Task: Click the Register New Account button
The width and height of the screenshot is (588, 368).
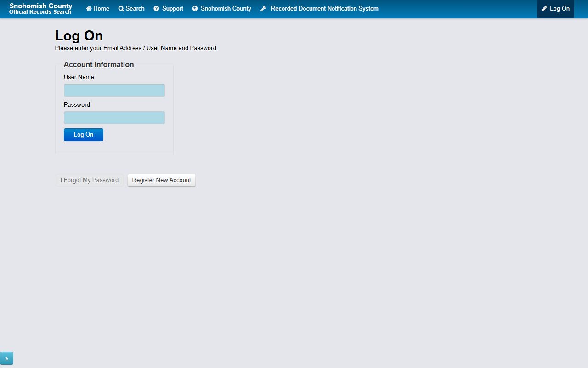Action: tap(161, 180)
